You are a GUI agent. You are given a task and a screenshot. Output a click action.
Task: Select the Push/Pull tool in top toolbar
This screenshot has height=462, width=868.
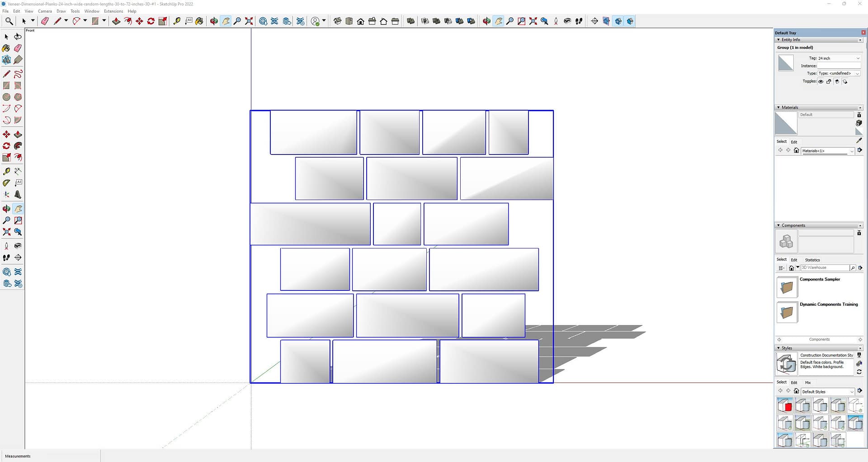(x=116, y=21)
